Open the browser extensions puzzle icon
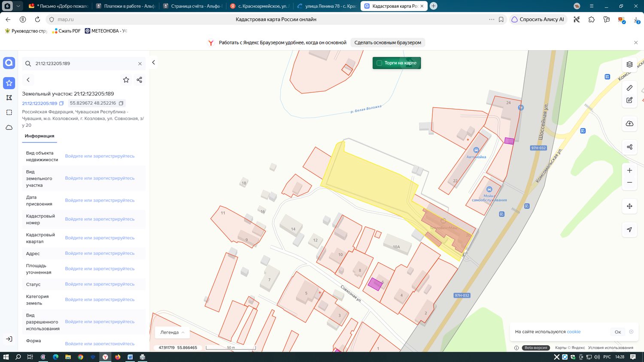 (592, 19)
